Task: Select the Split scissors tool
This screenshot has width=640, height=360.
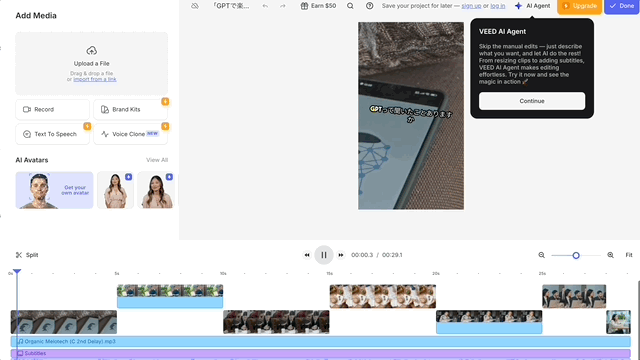Action: (x=27, y=255)
